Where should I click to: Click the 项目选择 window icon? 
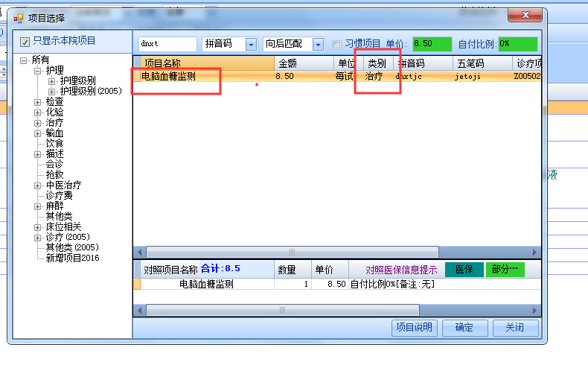tap(18, 18)
